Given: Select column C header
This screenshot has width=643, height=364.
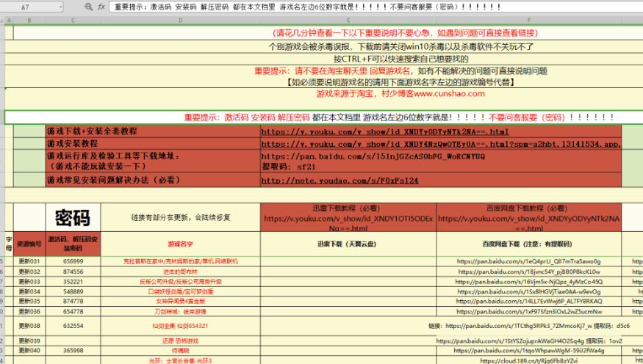Looking at the screenshot, I should point(73,20).
